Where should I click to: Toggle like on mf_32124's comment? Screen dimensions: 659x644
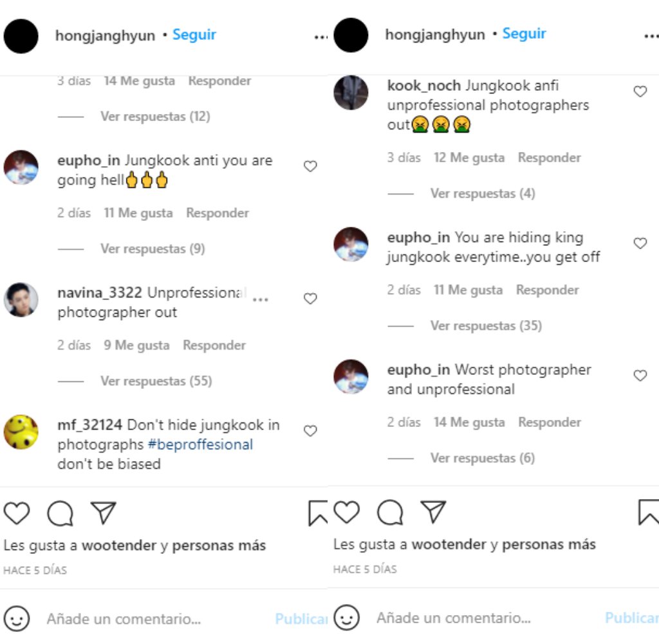[310, 430]
